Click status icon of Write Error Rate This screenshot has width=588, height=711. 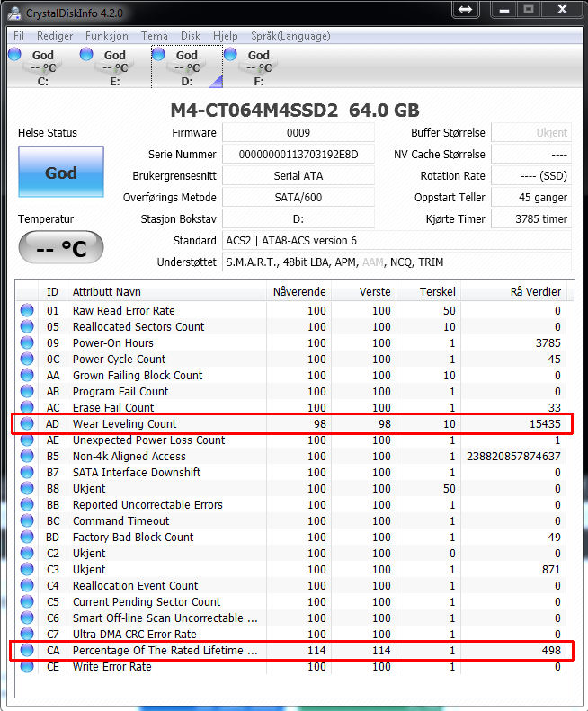click(x=27, y=666)
